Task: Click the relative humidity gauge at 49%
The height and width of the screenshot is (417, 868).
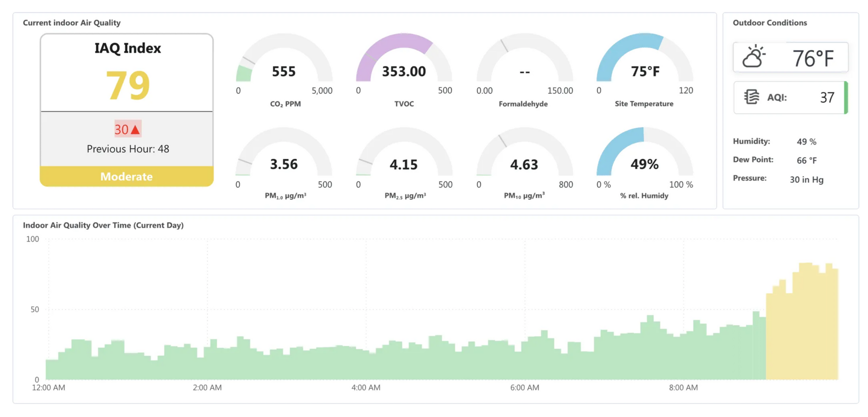Action: pyautogui.click(x=645, y=157)
